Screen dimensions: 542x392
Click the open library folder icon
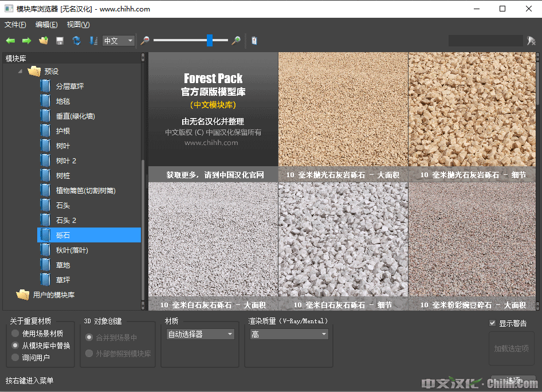pos(43,41)
